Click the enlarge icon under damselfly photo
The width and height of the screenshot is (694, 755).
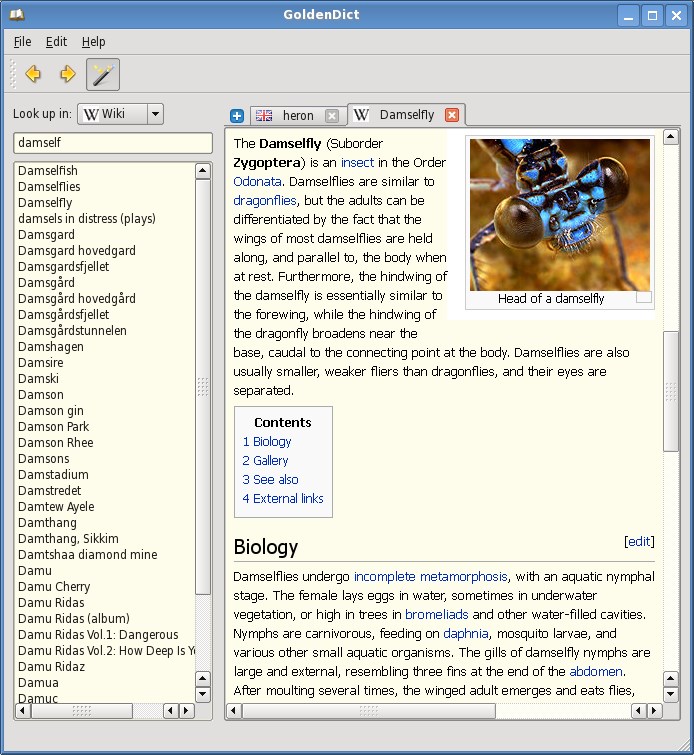(644, 297)
